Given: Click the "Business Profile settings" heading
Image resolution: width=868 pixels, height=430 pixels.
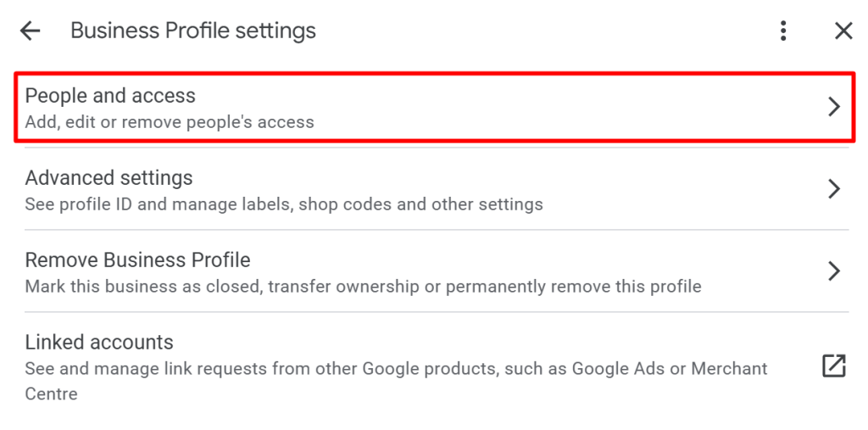Looking at the screenshot, I should point(193,31).
